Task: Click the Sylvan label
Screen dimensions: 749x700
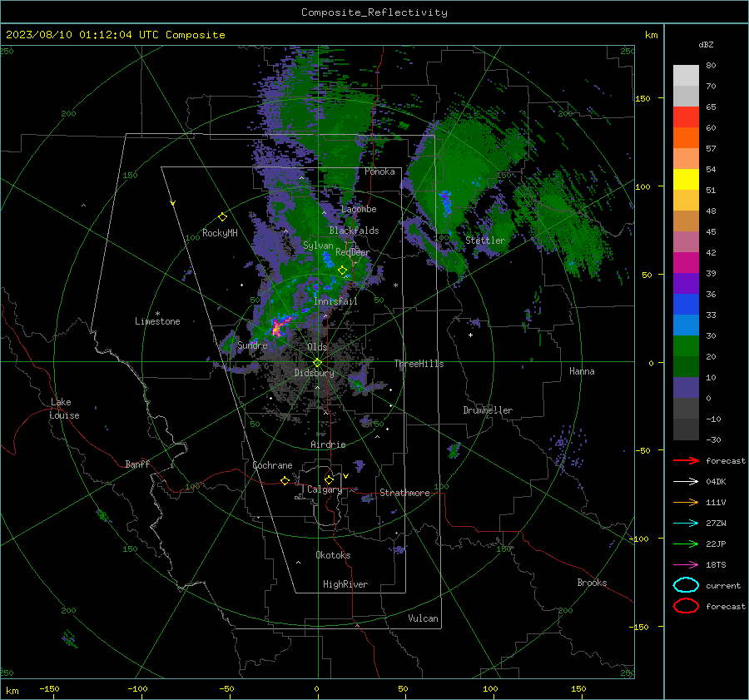Action: (318, 246)
